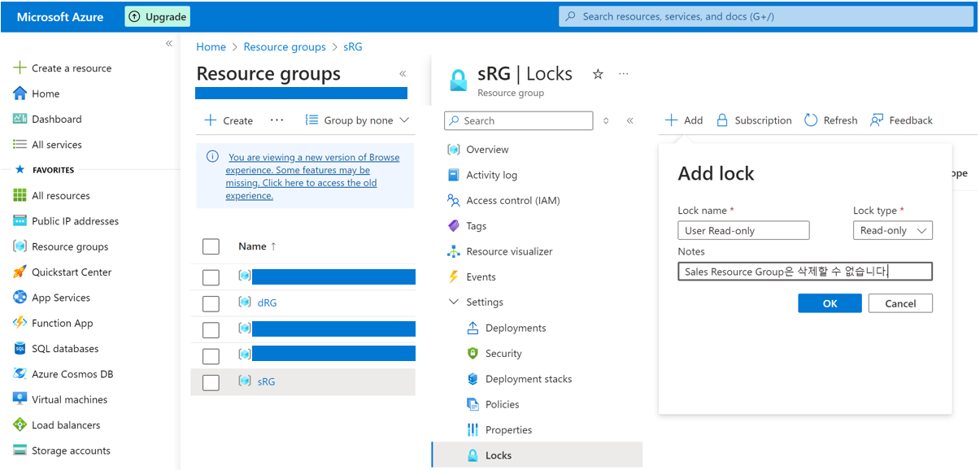This screenshot has width=980, height=470.
Task: Open App Services icon
Action: coord(20,298)
